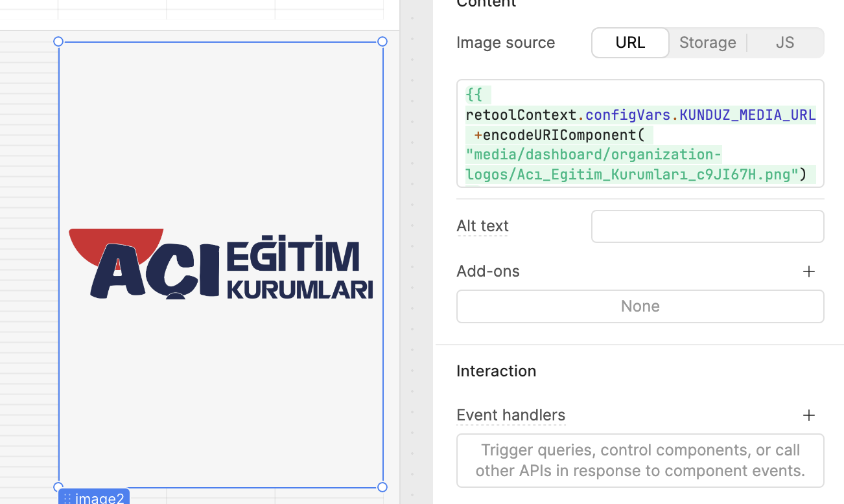Image resolution: width=844 pixels, height=504 pixels.
Task: Click the top-left selection handle of image
Action: coord(58,41)
